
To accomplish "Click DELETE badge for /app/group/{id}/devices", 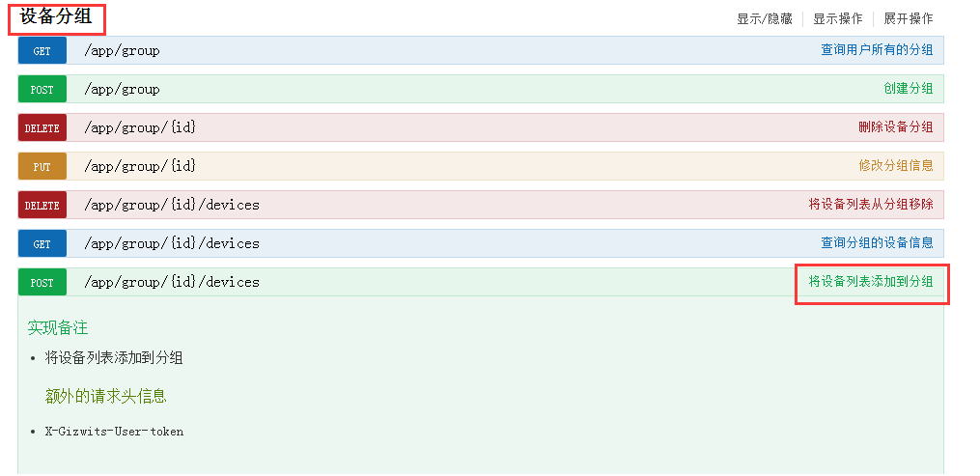I will click(42, 206).
